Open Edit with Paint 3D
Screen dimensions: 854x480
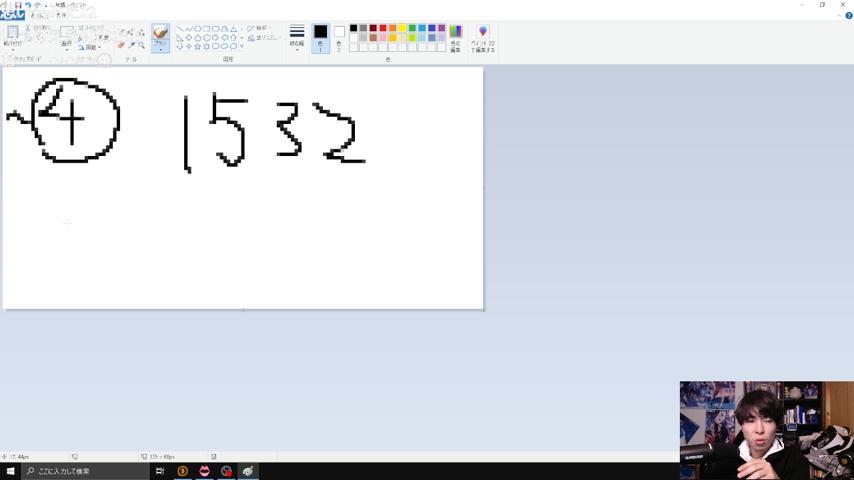tap(483, 38)
